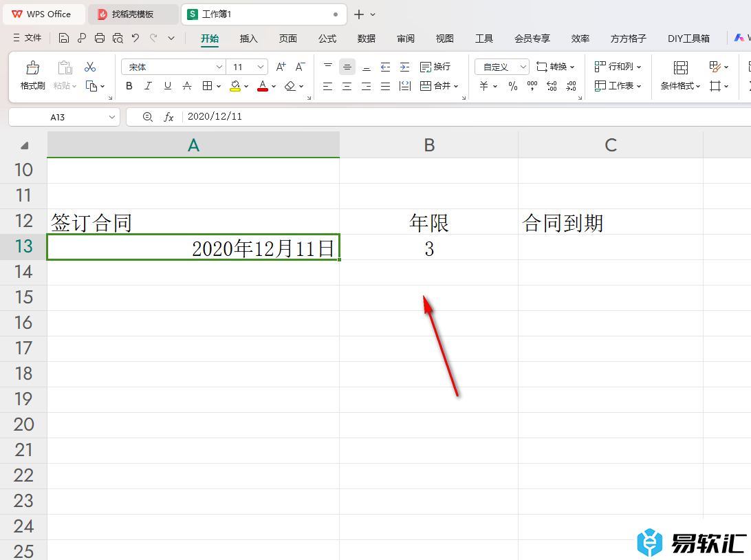Open the 文件 menu
The height and width of the screenshot is (560, 751).
point(28,38)
